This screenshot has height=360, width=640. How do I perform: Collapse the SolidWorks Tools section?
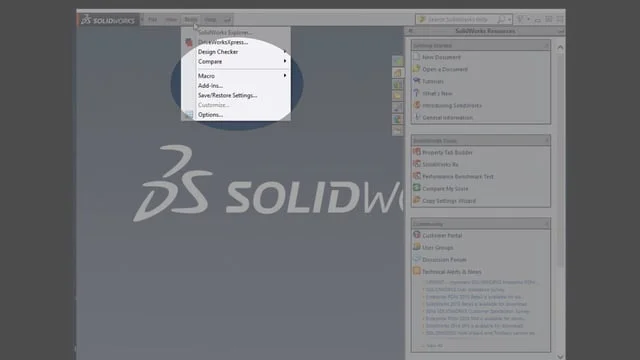click(x=546, y=140)
